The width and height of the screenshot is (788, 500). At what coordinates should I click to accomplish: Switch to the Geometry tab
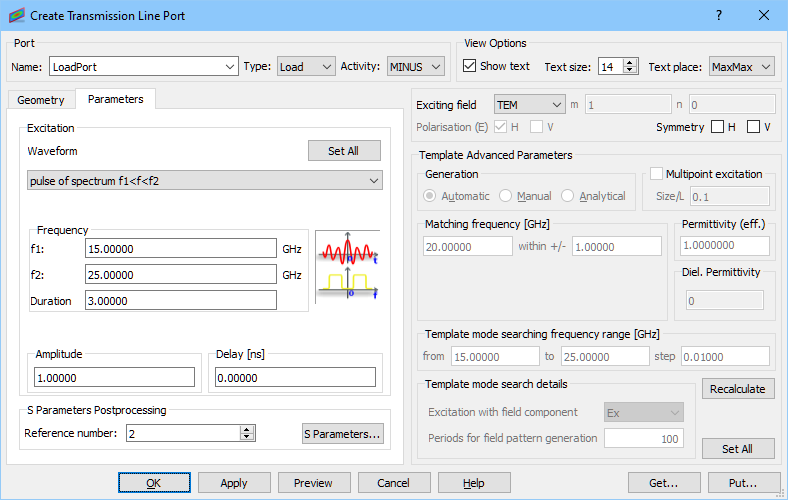(x=41, y=100)
